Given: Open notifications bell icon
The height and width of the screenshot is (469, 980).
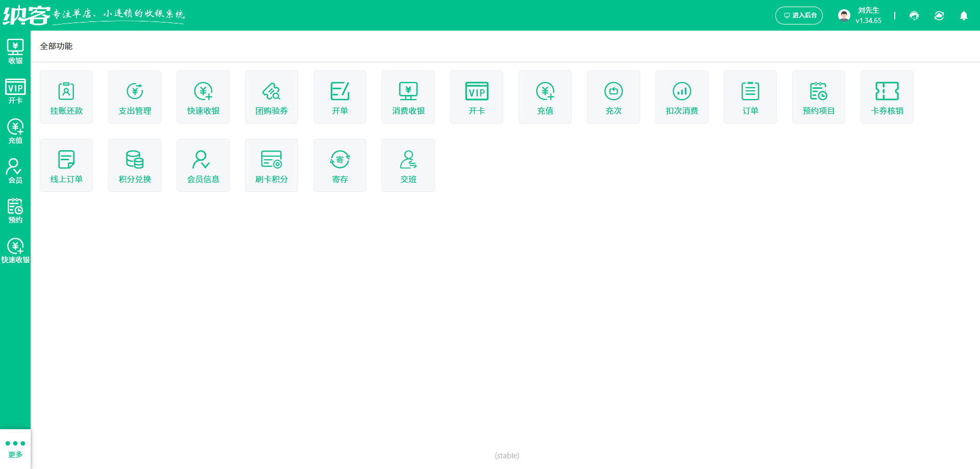Looking at the screenshot, I should tap(964, 16).
